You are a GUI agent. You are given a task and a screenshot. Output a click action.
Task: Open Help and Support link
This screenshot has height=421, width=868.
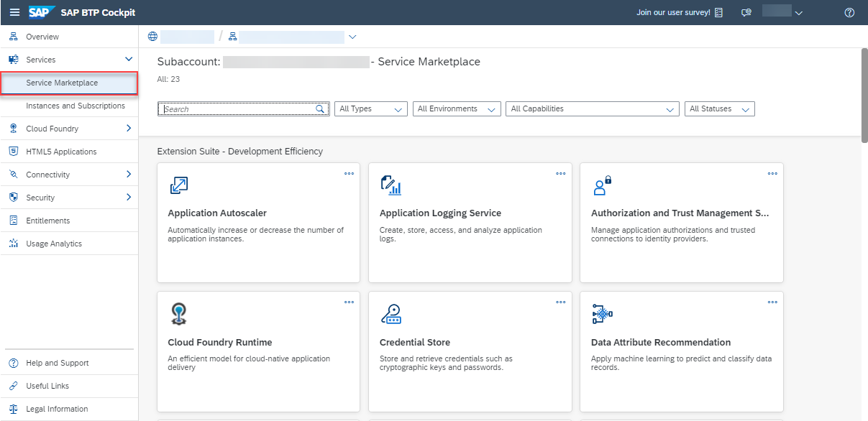[x=69, y=363]
